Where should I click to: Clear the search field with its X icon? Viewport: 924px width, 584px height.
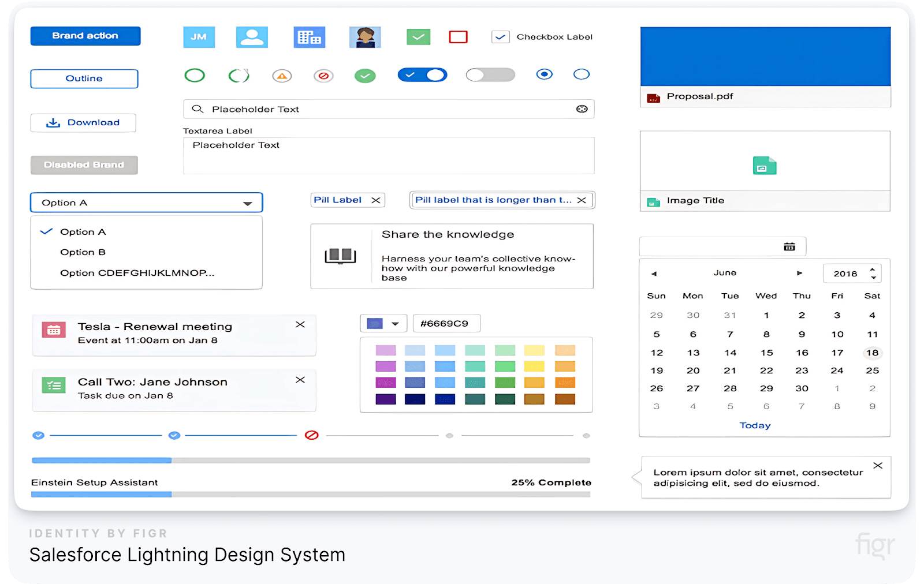[x=582, y=109]
